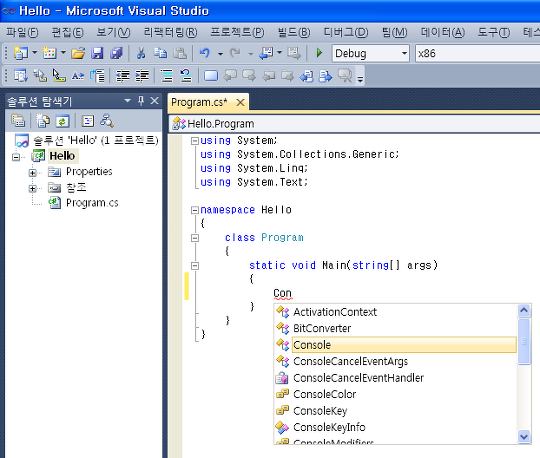Click the Copy toolbar icon
The width and height of the screenshot is (540, 458).
160,53
